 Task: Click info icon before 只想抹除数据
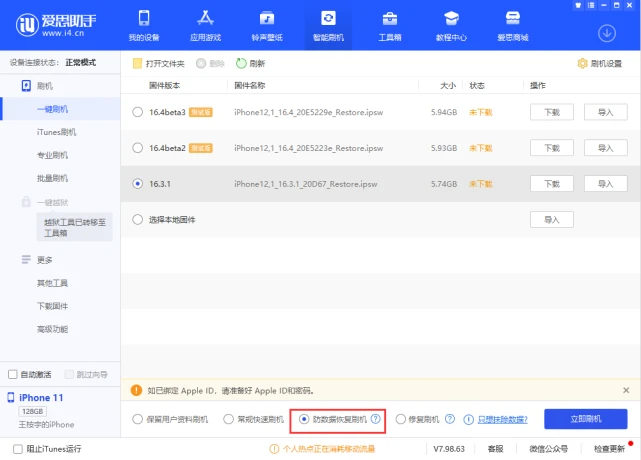click(468, 420)
